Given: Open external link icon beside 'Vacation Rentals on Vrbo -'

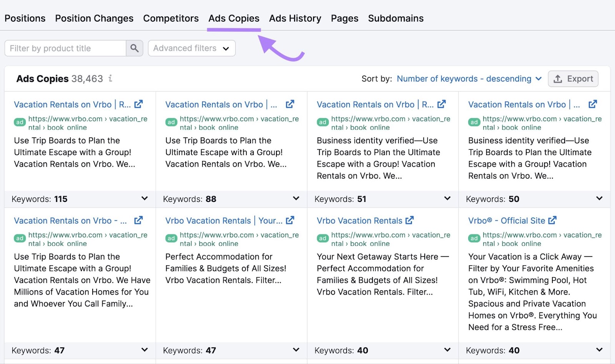Looking at the screenshot, I should (x=138, y=220).
